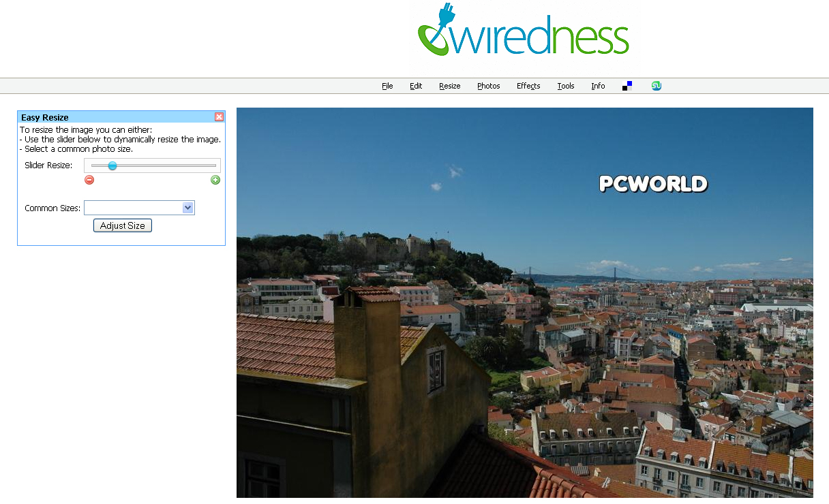This screenshot has height=504, width=829.
Task: Click the red minus shrink icon
Action: tap(89, 180)
